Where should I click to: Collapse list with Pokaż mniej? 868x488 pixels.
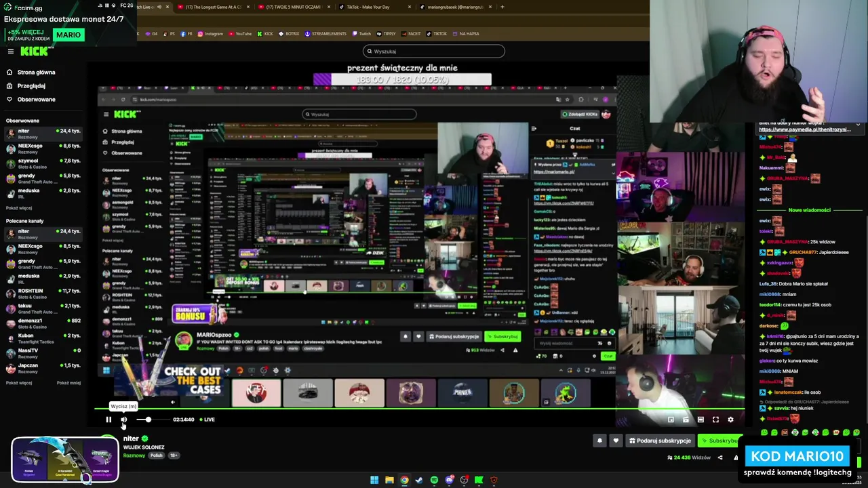point(68,383)
